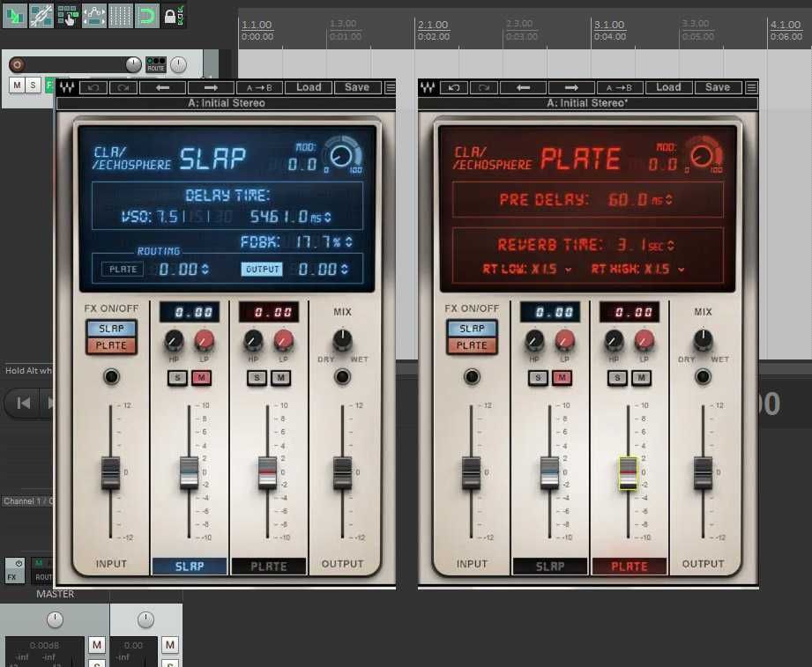The height and width of the screenshot is (667, 812).
Task: Select SLAP tab in right plugin bottom
Action: click(x=550, y=567)
